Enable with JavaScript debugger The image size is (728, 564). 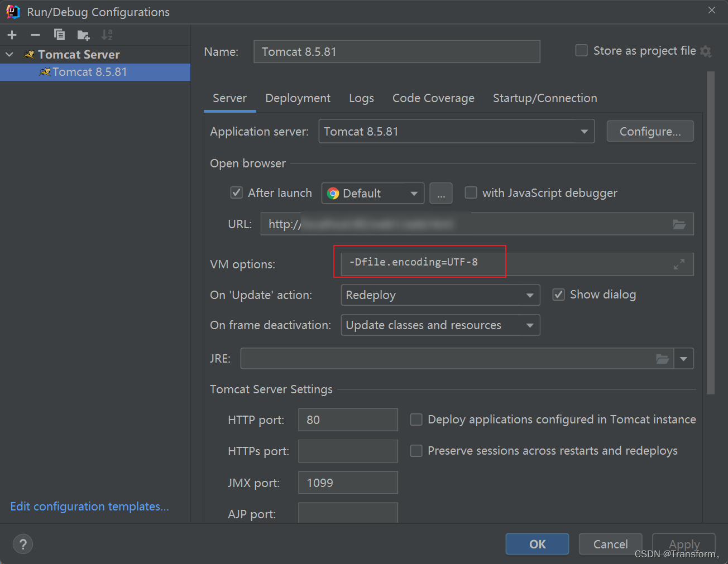471,193
